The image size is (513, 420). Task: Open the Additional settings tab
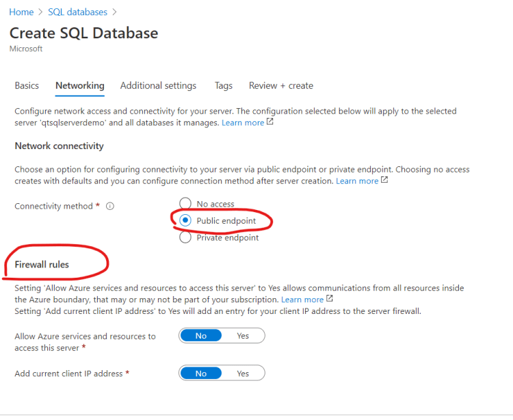(x=158, y=86)
